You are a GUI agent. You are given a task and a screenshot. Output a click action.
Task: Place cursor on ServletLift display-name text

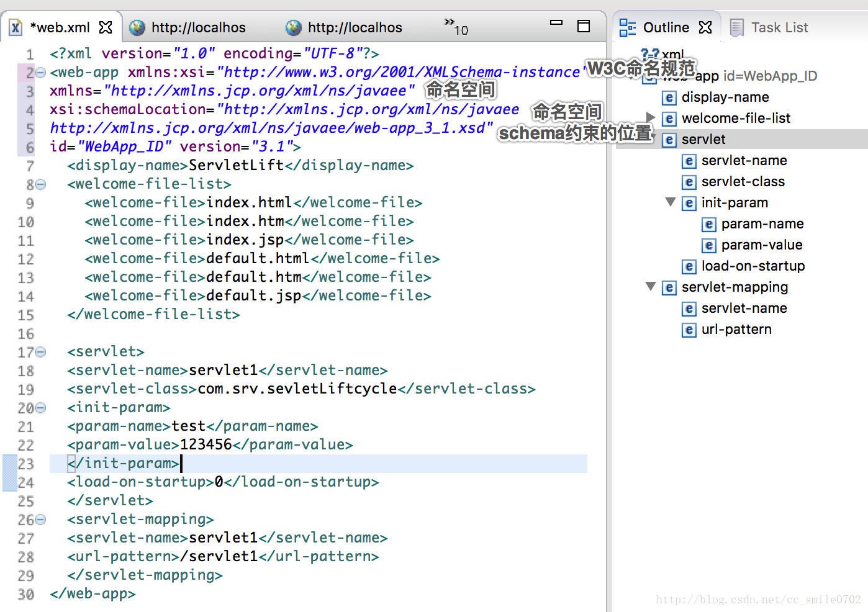(x=236, y=165)
